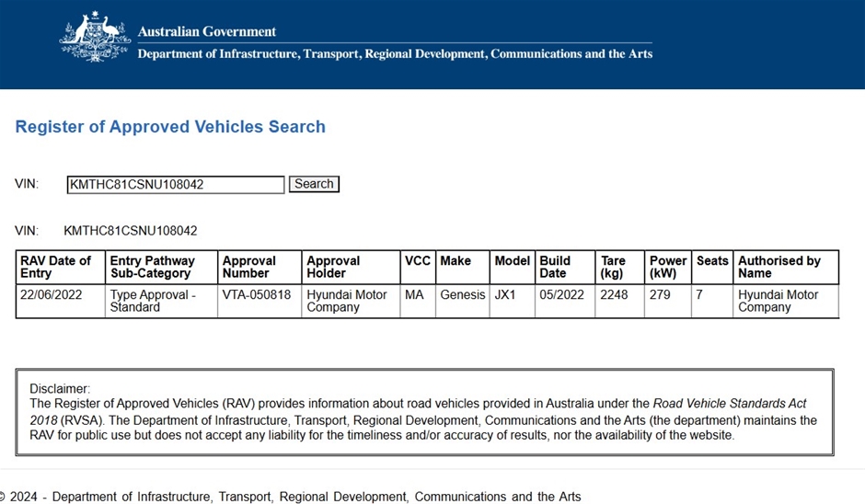Click the VTA-050818 approval number cell

pyautogui.click(x=253, y=295)
